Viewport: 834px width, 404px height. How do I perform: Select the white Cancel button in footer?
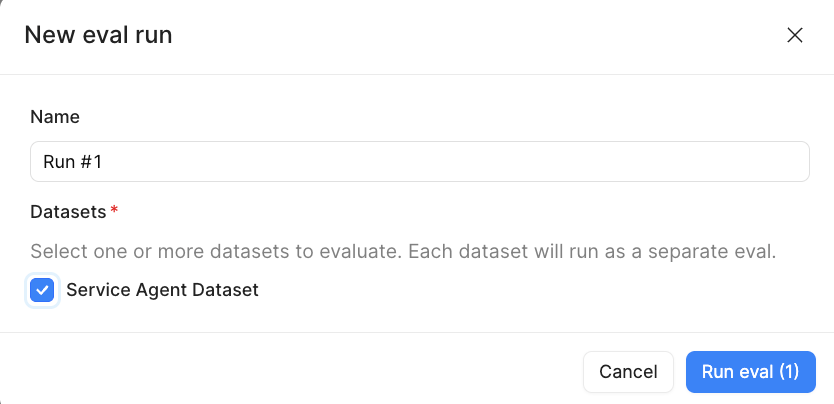click(628, 372)
